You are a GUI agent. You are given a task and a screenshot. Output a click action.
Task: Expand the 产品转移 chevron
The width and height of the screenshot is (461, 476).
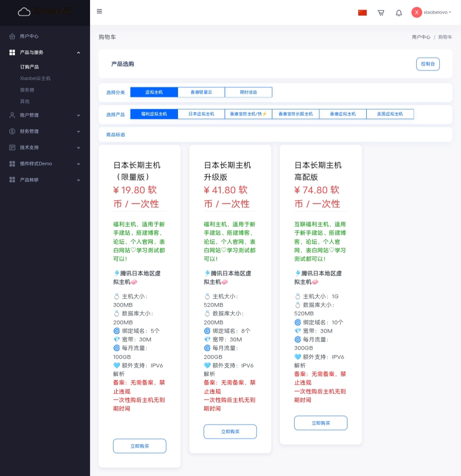[79, 180]
